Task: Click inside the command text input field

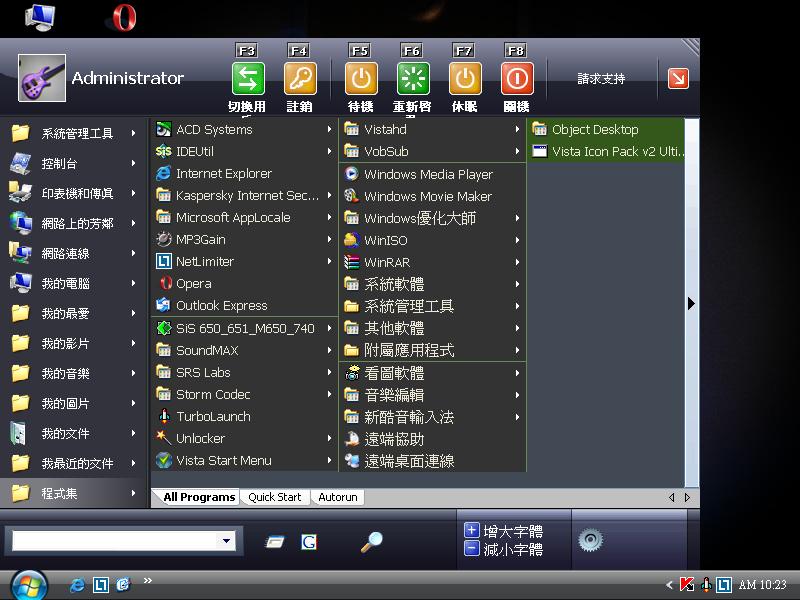Action: 115,541
